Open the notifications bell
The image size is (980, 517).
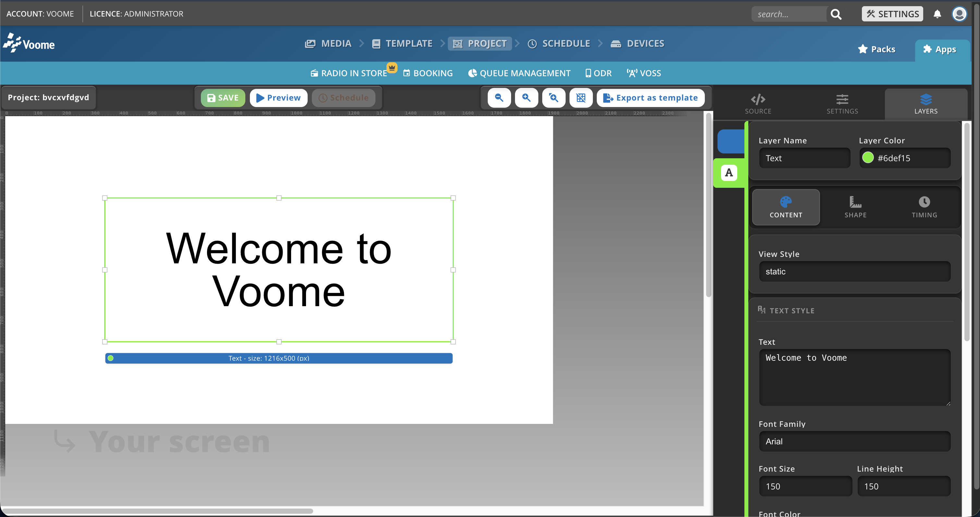click(x=937, y=14)
